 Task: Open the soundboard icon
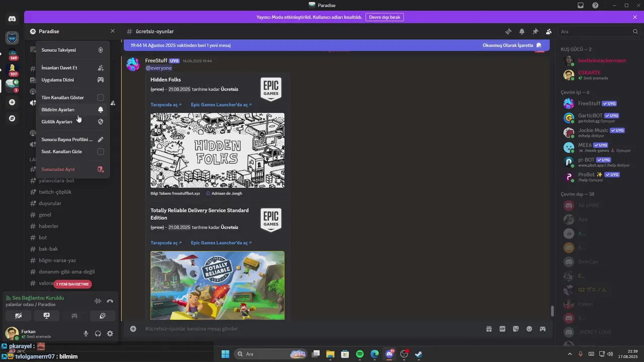point(102,316)
